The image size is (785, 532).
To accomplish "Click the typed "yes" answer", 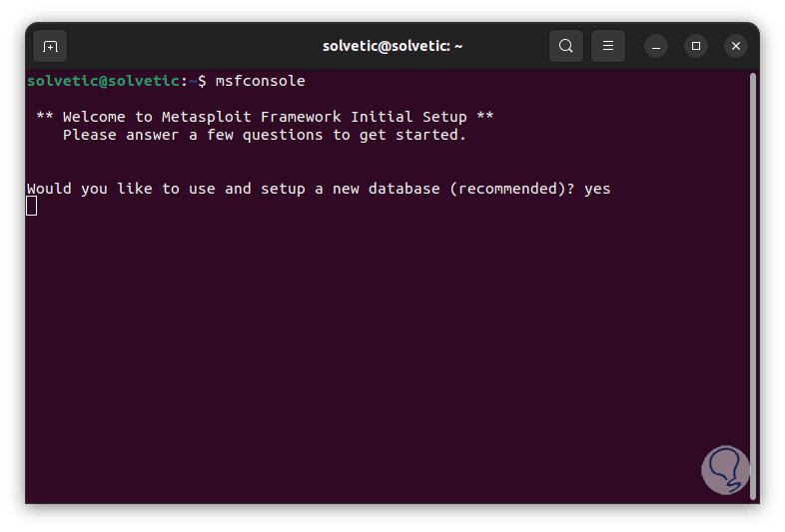I will pyautogui.click(x=597, y=188).
